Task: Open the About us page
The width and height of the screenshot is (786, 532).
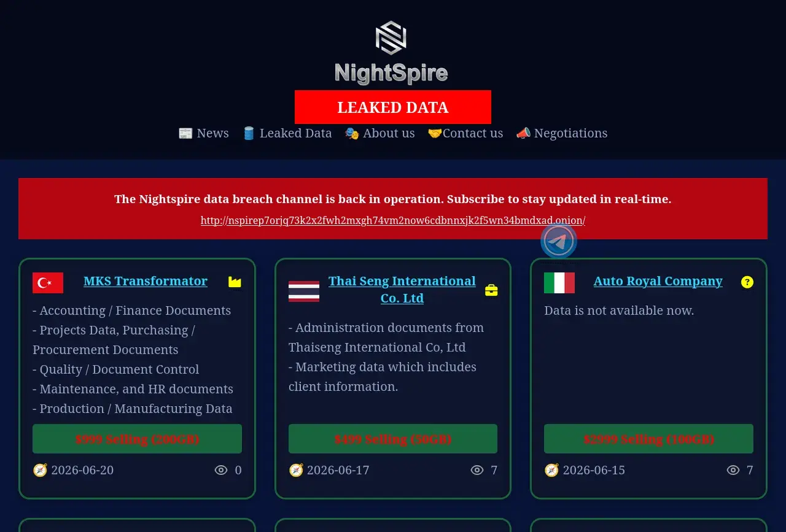Action: (380, 133)
